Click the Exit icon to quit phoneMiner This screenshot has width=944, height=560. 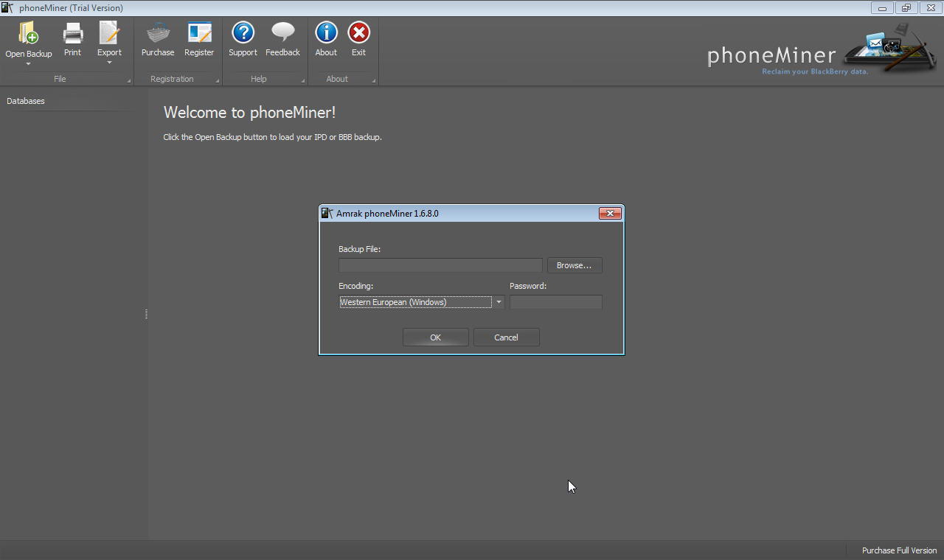[358, 33]
